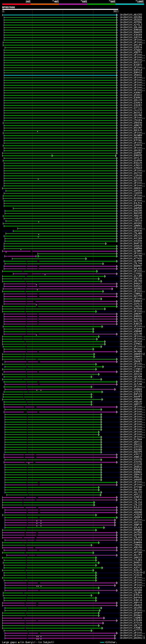Click on UniRef100_C4J233
146x644 pixels.
click(131, 110)
